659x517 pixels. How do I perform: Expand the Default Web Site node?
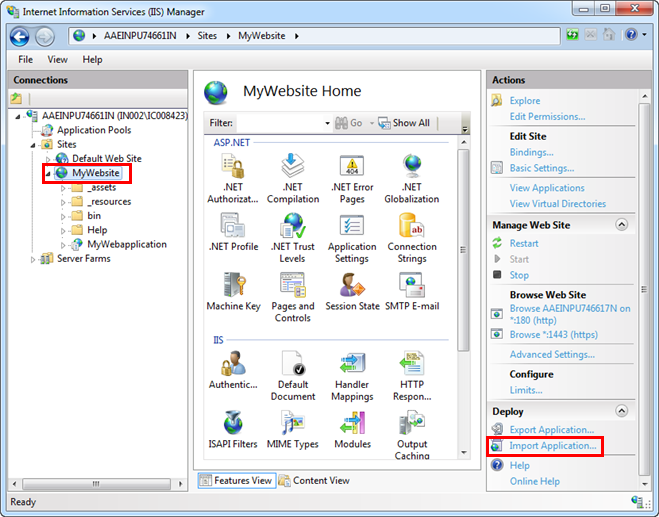click(48, 159)
